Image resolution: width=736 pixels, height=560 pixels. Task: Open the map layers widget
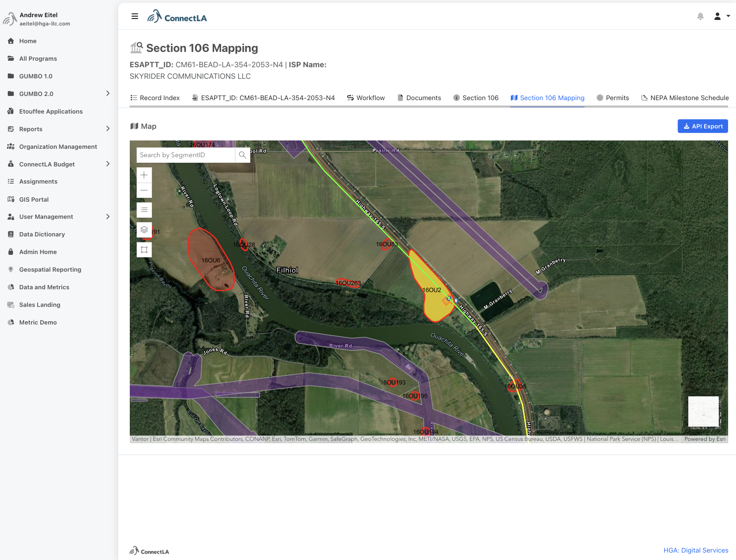pyautogui.click(x=144, y=230)
